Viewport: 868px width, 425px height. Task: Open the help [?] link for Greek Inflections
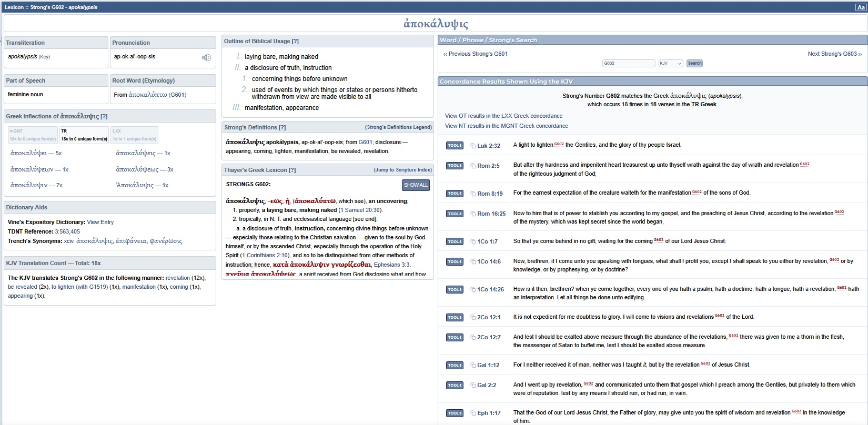click(104, 116)
